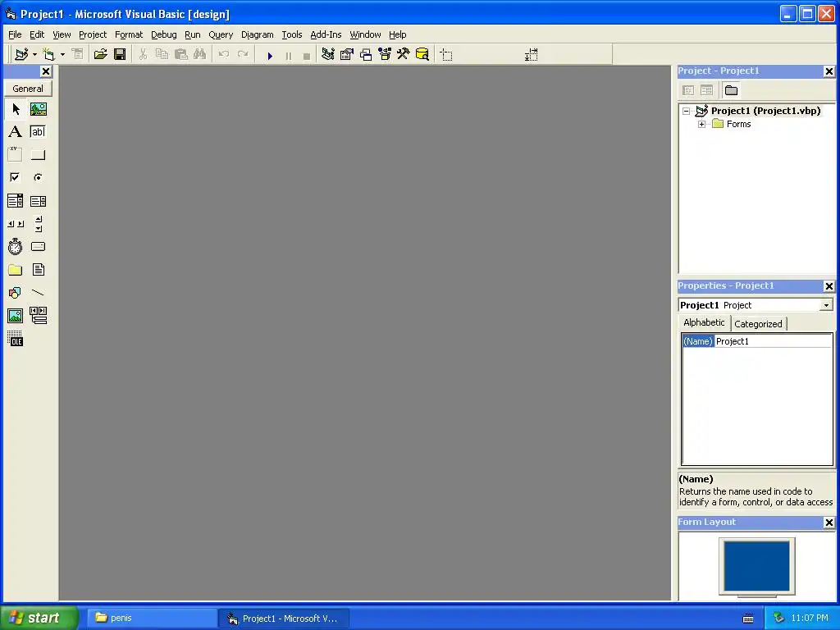
Task: Click the monitor preview in Form Layout
Action: pyautogui.click(x=757, y=567)
